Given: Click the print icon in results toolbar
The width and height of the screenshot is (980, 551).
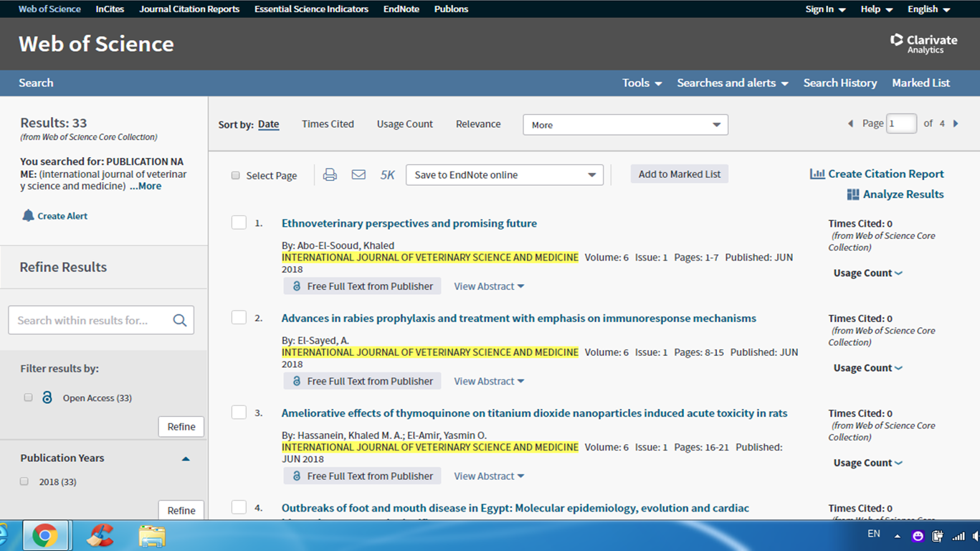Looking at the screenshot, I should (330, 174).
